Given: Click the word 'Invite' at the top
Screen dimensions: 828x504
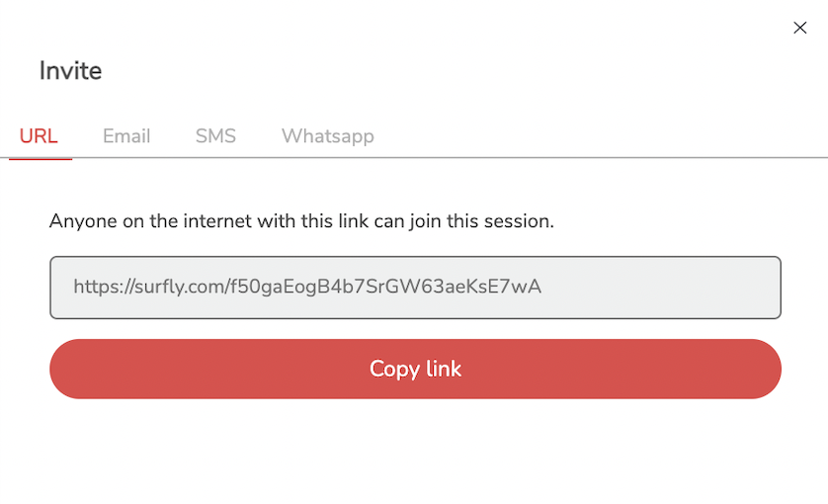Looking at the screenshot, I should pyautogui.click(x=70, y=71).
